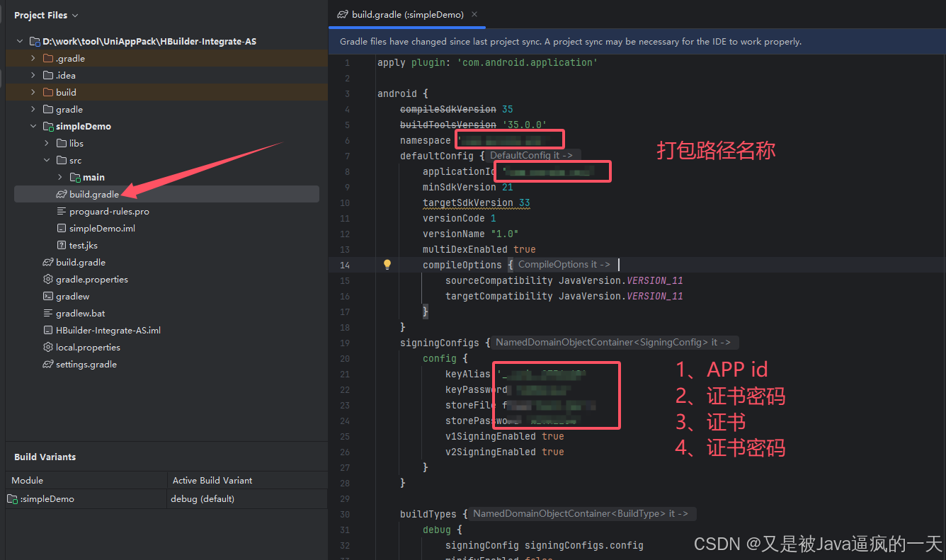The width and height of the screenshot is (946, 560).
Task: Click the :simpleDemo module icon in Build Variants
Action: click(x=12, y=498)
